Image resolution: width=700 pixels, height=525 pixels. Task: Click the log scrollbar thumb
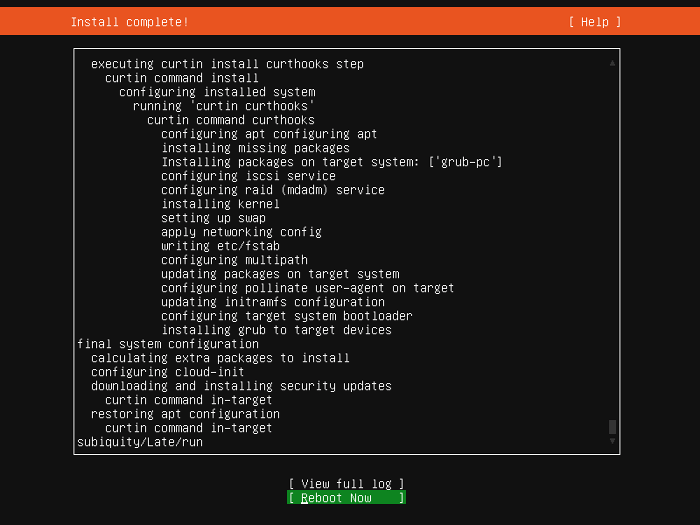612,427
